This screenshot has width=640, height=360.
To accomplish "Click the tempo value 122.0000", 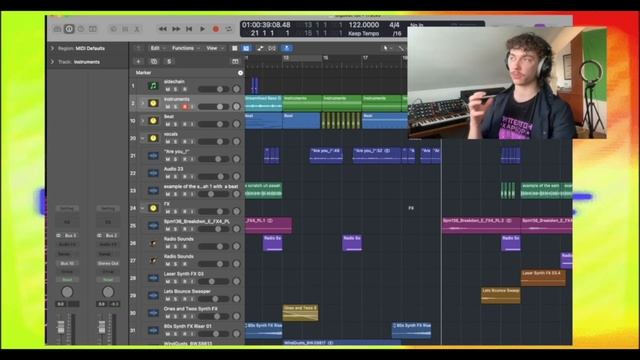I will [363, 25].
